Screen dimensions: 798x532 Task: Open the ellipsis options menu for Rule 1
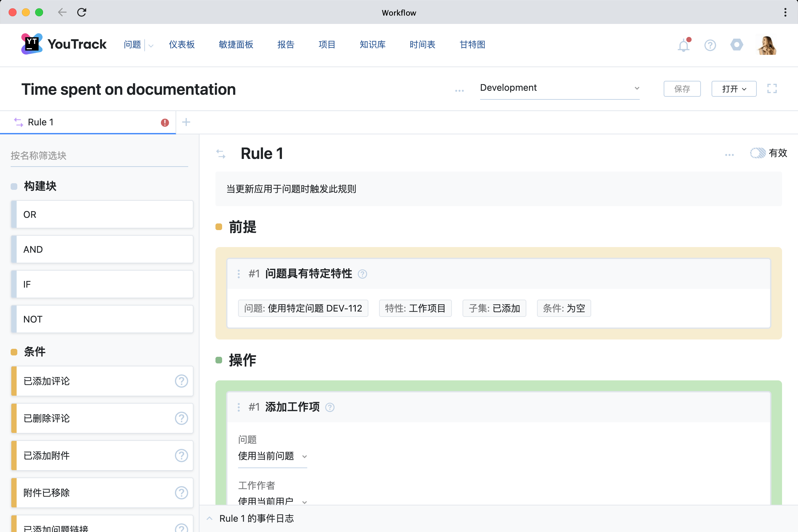tap(729, 154)
